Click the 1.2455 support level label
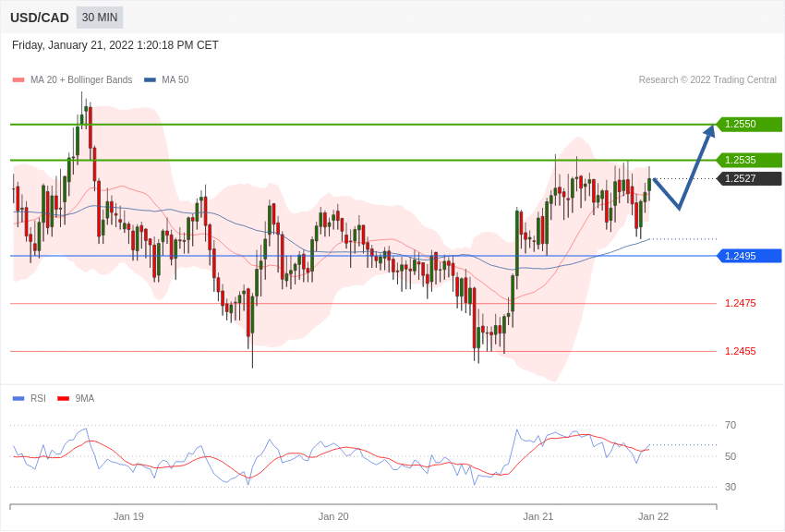 click(741, 351)
